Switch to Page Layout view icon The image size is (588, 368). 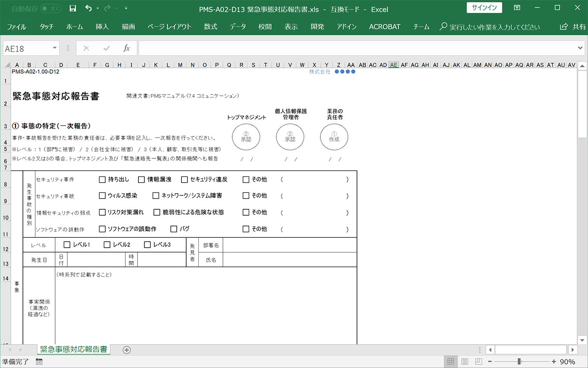pos(465,362)
